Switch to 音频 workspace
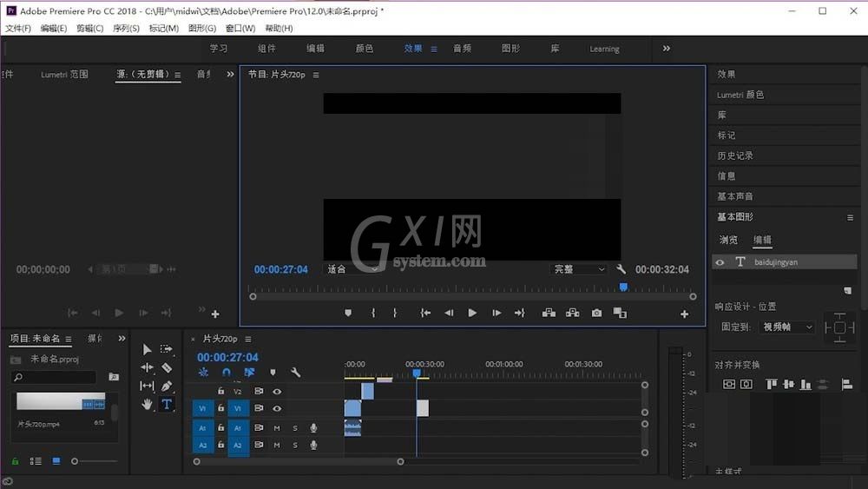 point(463,49)
